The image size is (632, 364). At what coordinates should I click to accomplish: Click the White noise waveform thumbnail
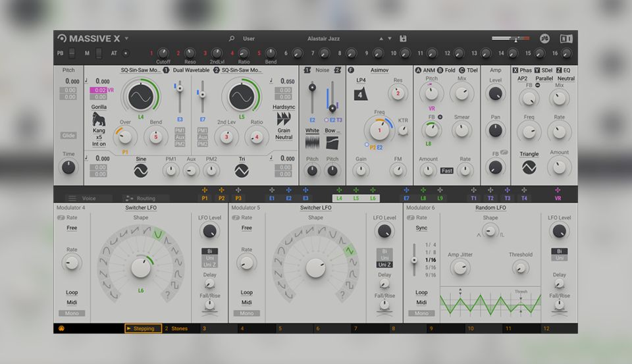(x=312, y=142)
